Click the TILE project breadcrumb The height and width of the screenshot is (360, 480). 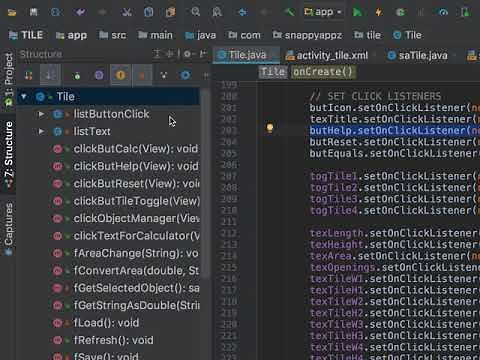tap(26, 35)
